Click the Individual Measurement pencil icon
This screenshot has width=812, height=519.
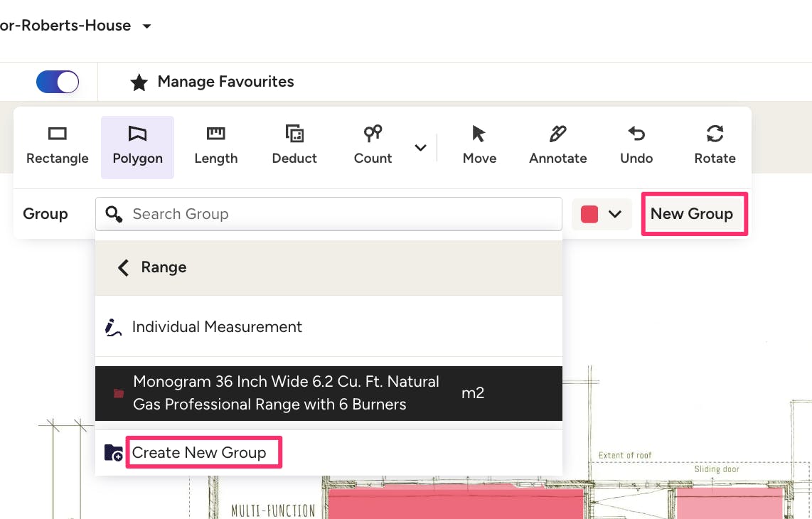(x=113, y=327)
